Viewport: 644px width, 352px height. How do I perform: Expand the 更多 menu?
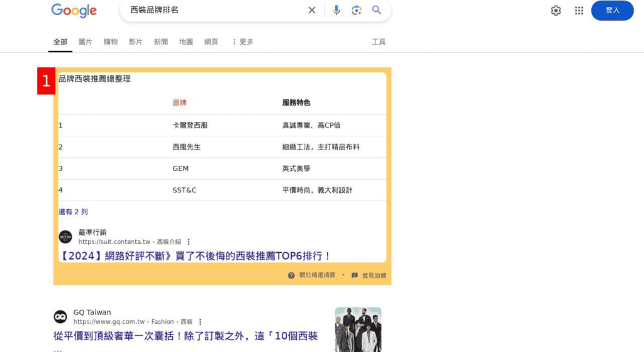point(243,42)
